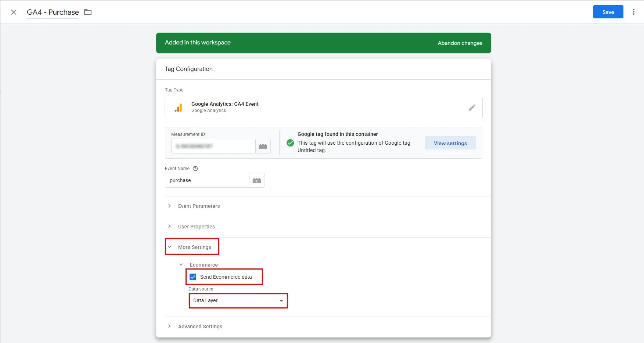The height and width of the screenshot is (343, 644).
Task: Select Google Analytics: GA4 Event tag type
Action: point(323,108)
